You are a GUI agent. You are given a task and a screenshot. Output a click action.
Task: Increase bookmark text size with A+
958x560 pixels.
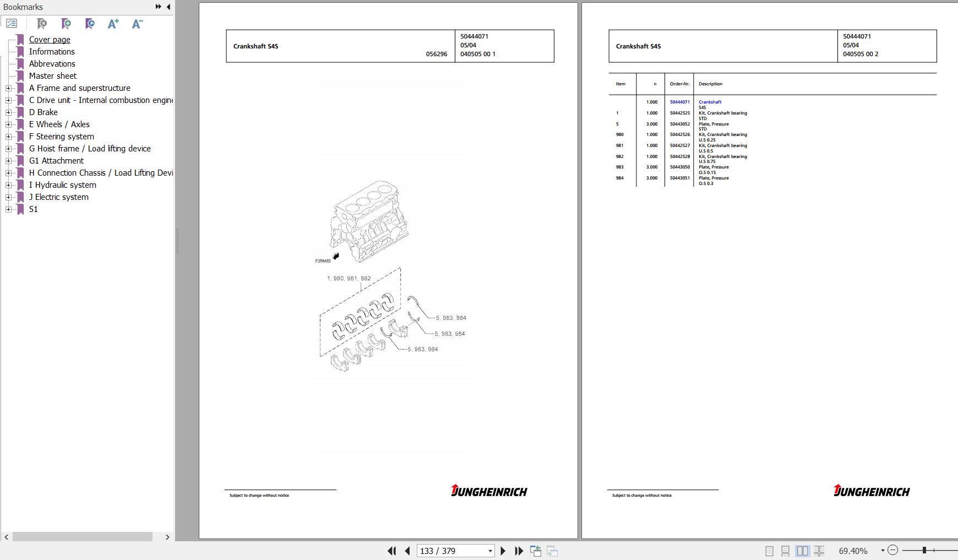113,23
